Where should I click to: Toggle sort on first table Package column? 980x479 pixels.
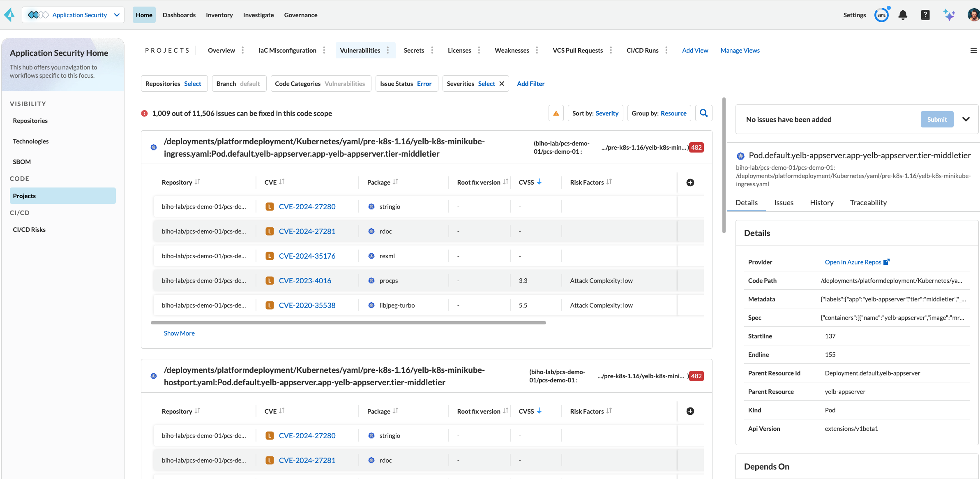point(395,182)
